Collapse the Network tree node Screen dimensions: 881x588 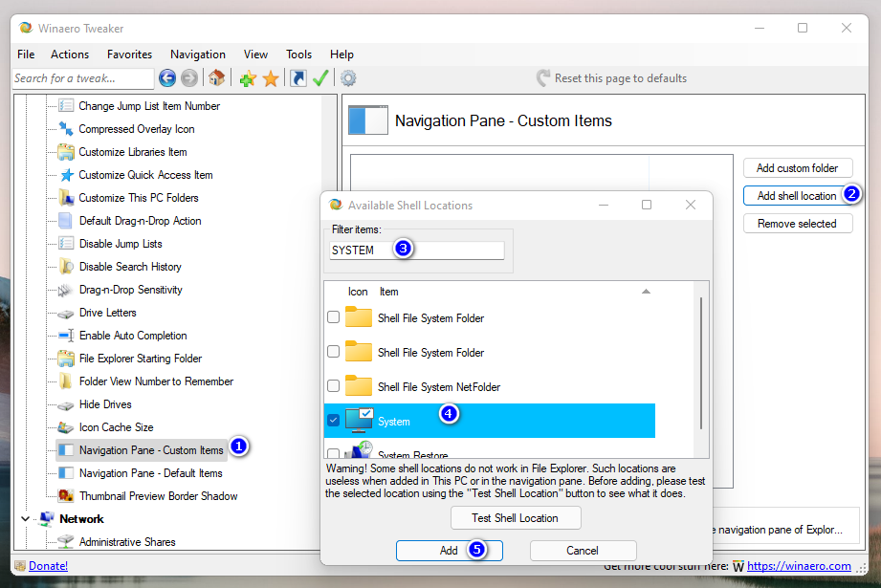(x=25, y=519)
